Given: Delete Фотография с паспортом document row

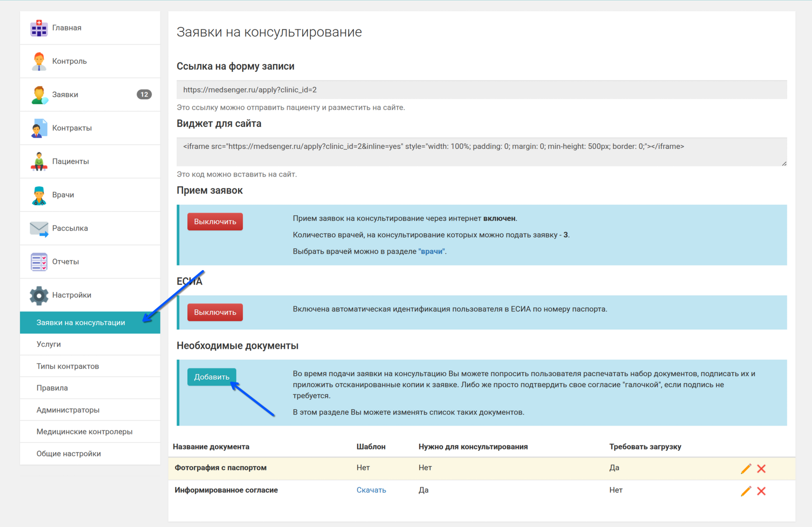Looking at the screenshot, I should pos(761,468).
